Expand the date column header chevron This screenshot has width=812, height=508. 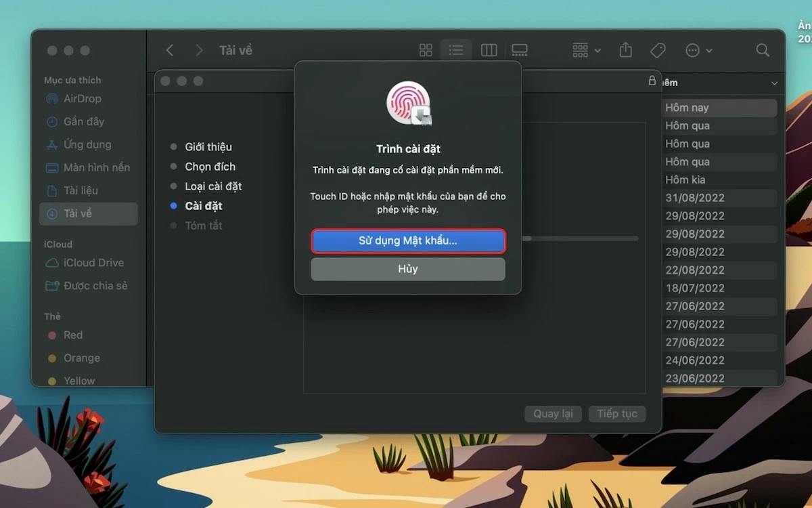coord(774,83)
